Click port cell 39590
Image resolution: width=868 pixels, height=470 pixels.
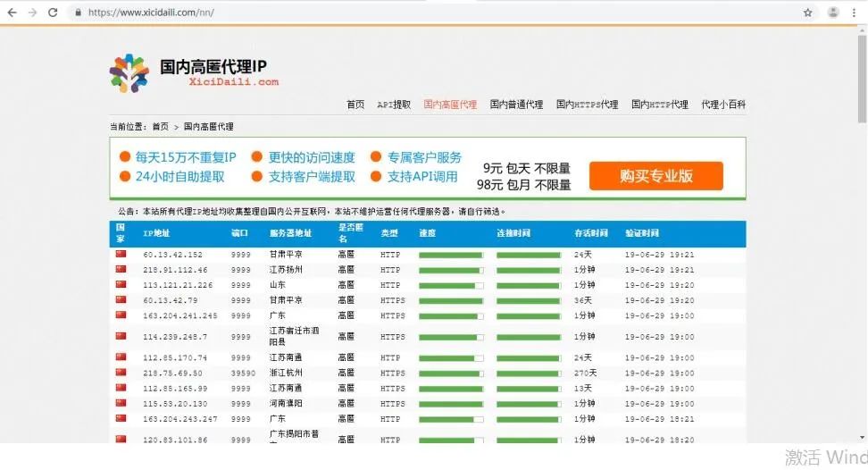click(x=244, y=373)
